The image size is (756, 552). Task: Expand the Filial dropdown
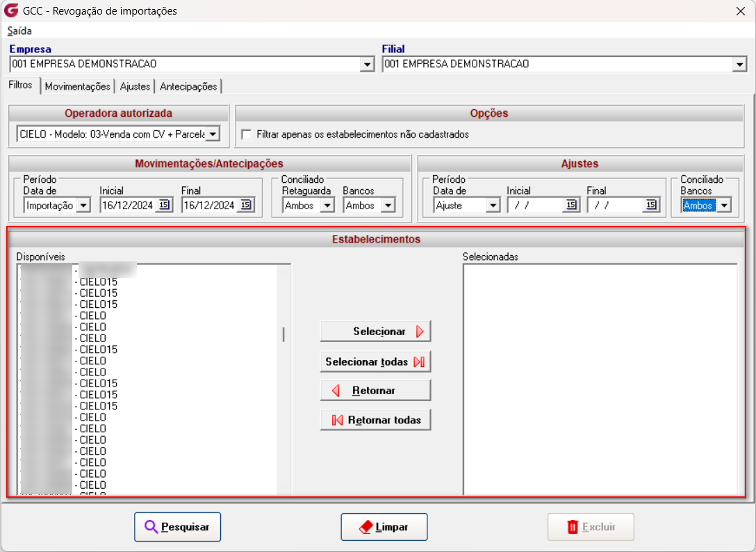point(739,64)
